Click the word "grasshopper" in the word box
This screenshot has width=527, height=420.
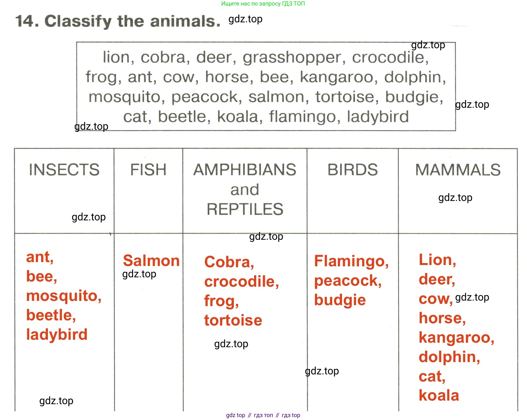coord(292,58)
